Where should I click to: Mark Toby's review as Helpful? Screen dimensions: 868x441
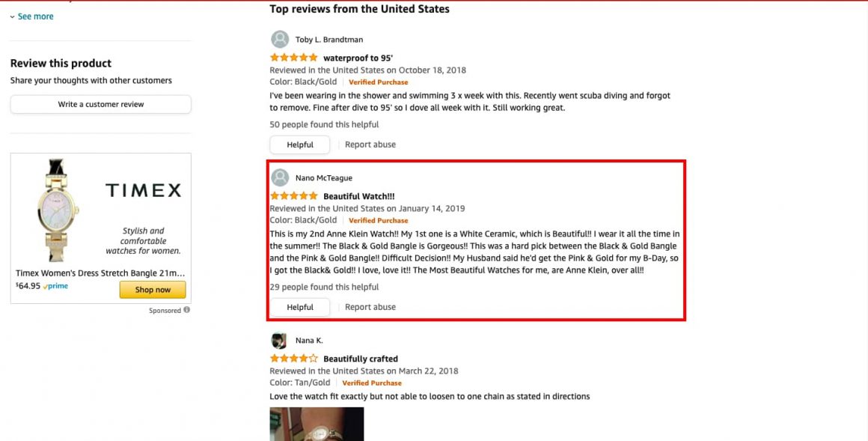(299, 144)
